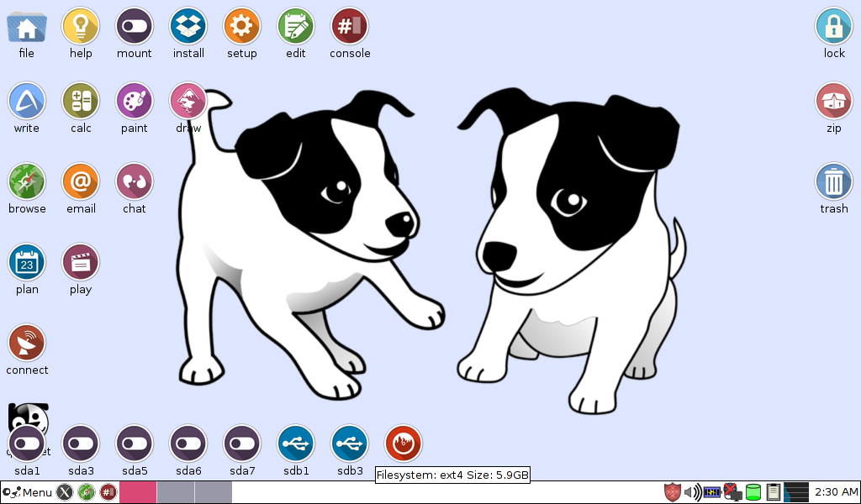Click the lock screen icon
861x504 pixels.
tap(833, 26)
